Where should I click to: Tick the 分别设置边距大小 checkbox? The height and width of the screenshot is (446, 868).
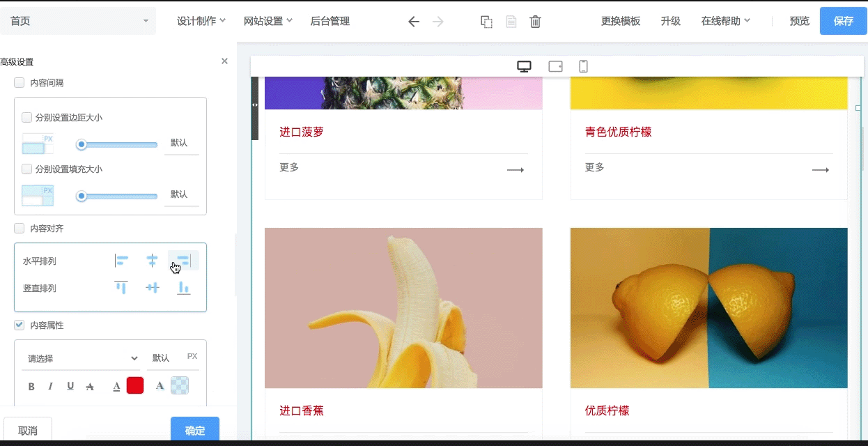(27, 118)
